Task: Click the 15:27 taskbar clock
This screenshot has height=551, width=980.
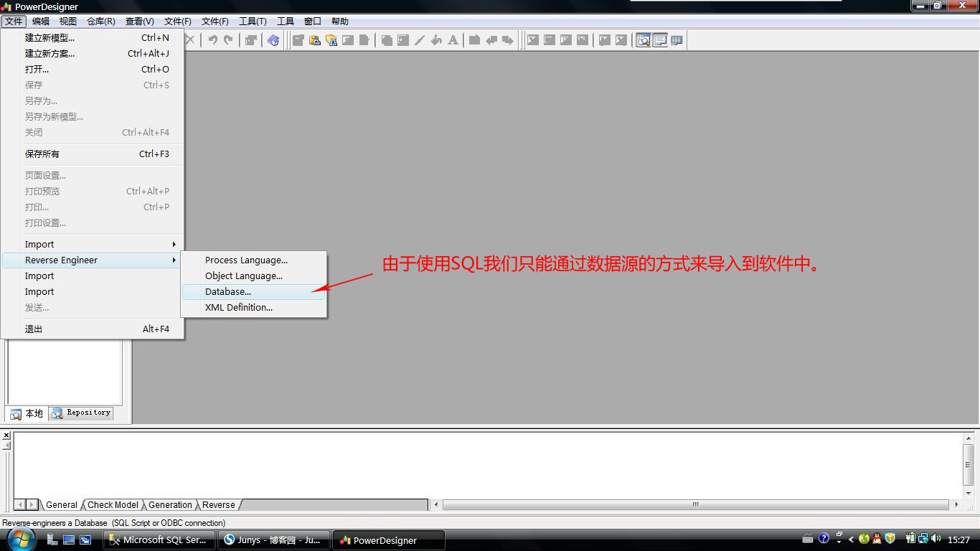Action: [x=958, y=540]
